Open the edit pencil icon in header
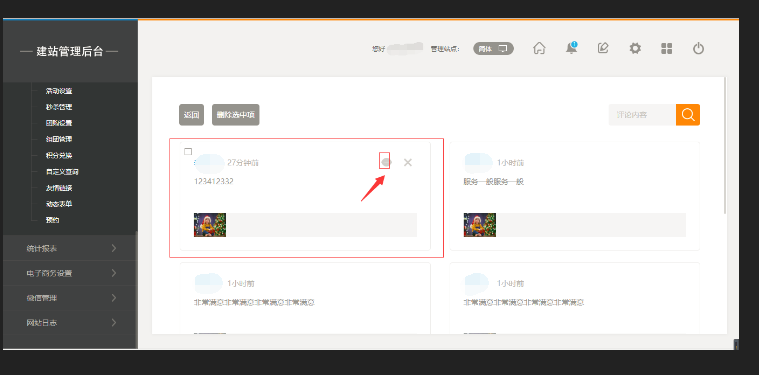 pyautogui.click(x=603, y=48)
